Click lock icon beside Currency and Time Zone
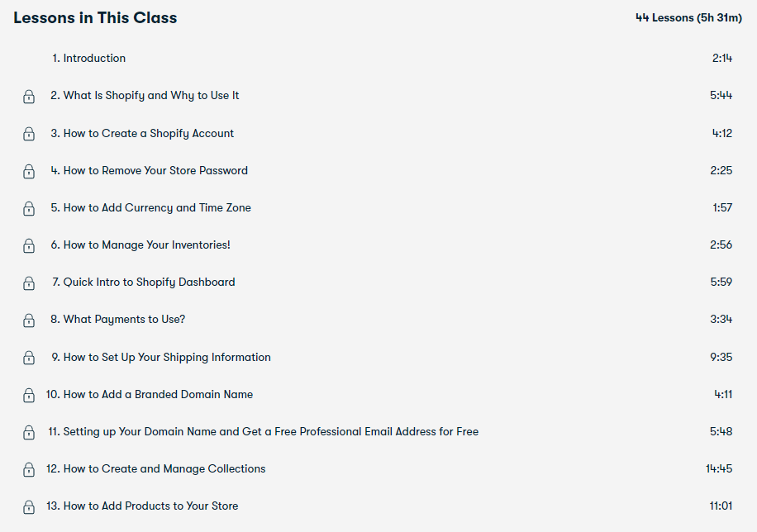 (x=29, y=208)
